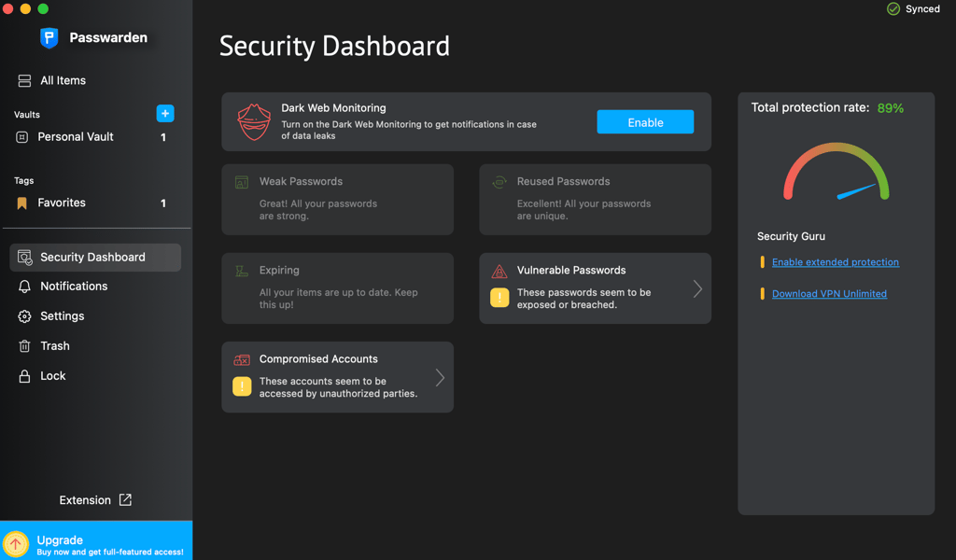Screen dimensions: 956x560
Task: Click the Favorites item count
Action: pos(162,203)
